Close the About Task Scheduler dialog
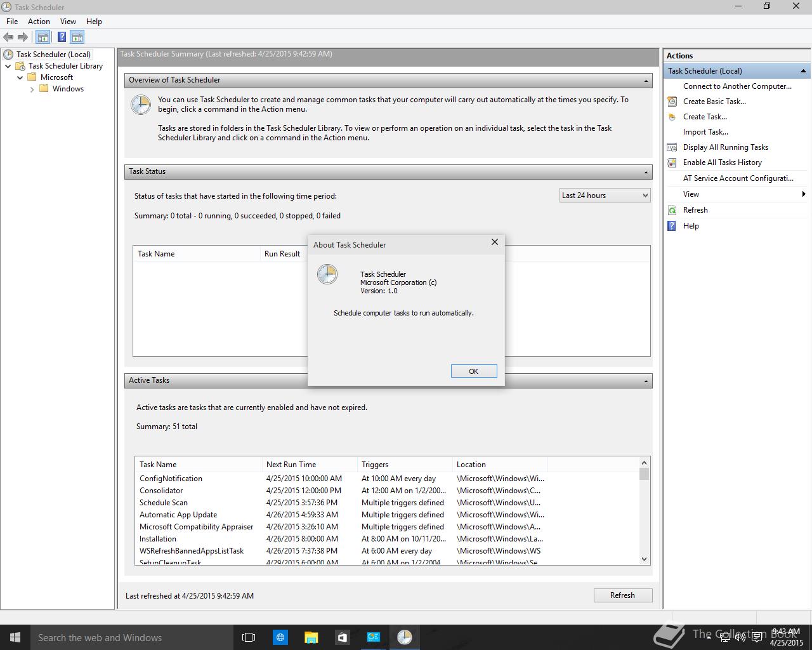The width and height of the screenshot is (812, 650). (495, 242)
